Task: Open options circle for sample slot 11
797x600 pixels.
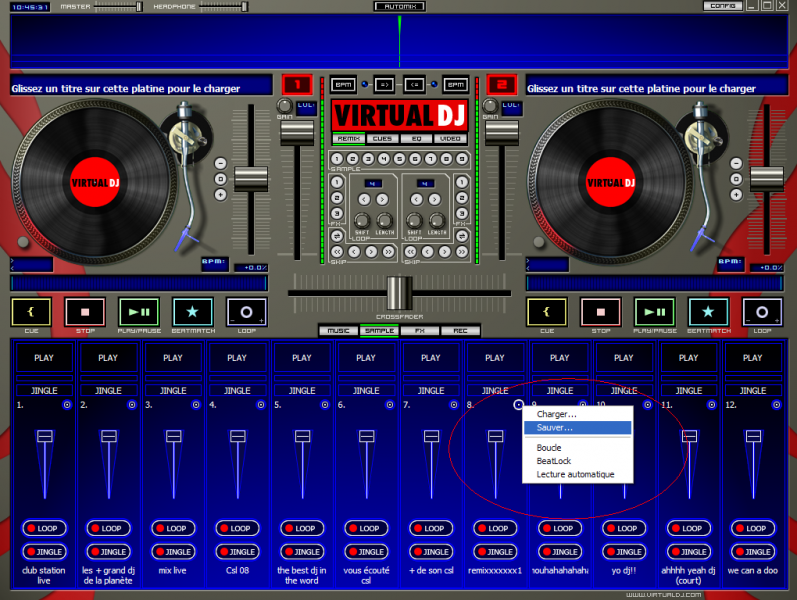Action: click(711, 405)
